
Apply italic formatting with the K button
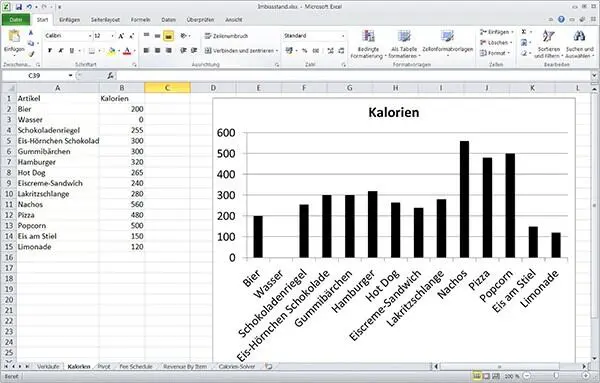pos(60,51)
